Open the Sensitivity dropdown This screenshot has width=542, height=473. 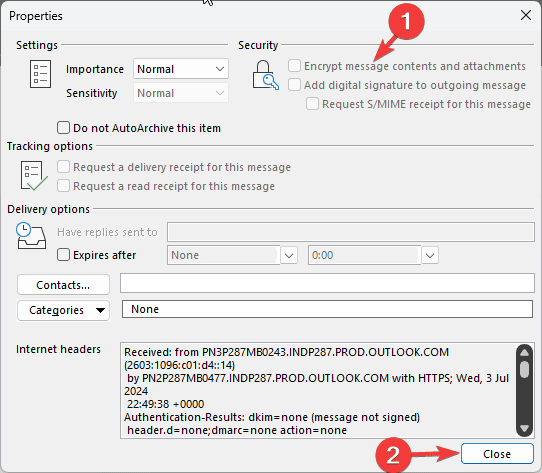click(x=181, y=93)
